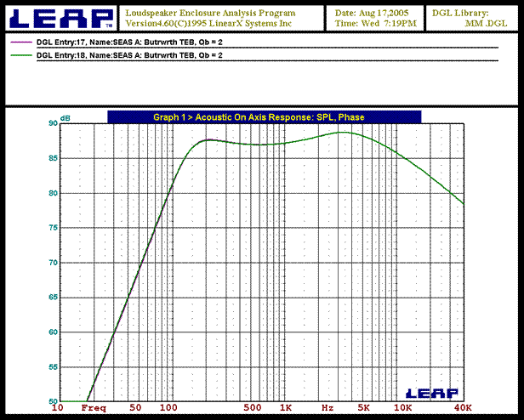Click the Freq label on the horizontal axis
The image size is (524, 420).
point(93,409)
